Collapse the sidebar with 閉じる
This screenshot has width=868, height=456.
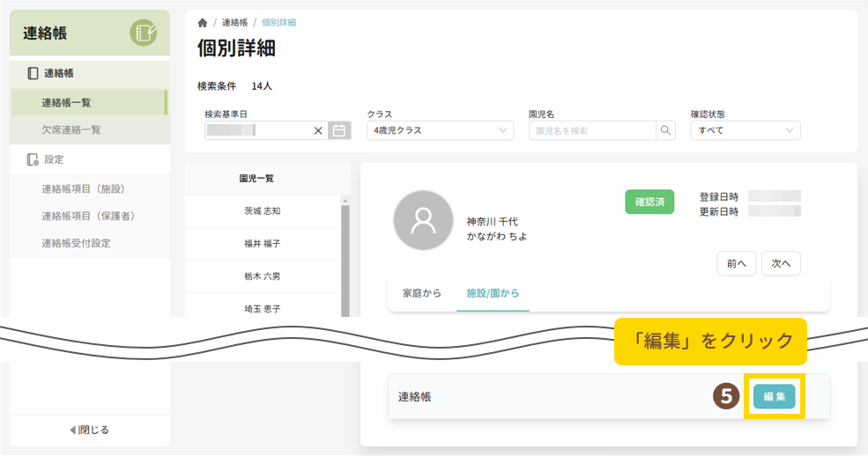click(x=89, y=430)
